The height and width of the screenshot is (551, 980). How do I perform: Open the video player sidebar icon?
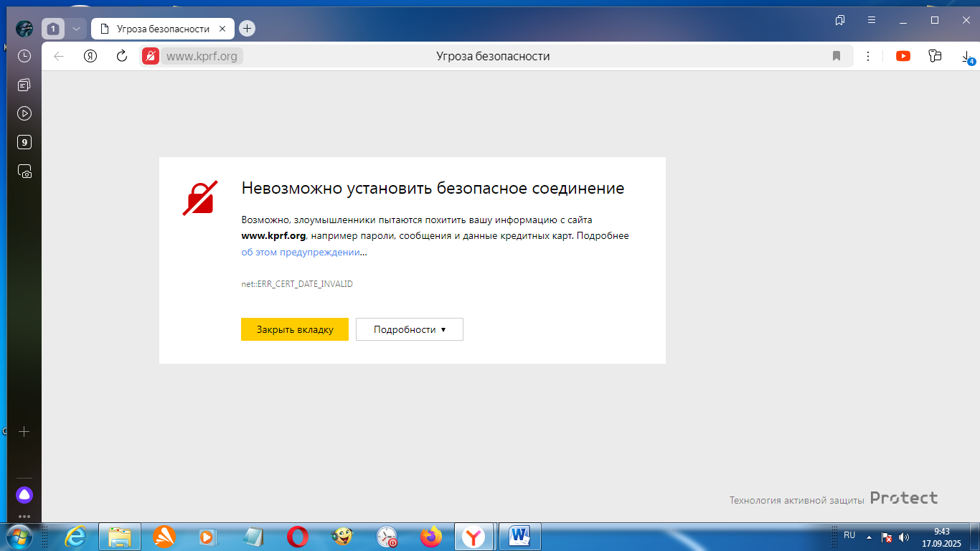click(24, 113)
